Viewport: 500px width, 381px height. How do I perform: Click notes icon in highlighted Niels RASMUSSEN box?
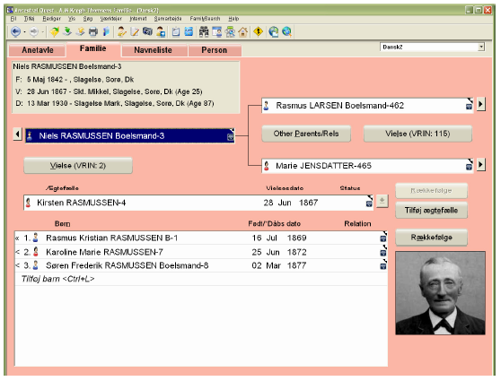click(x=230, y=137)
